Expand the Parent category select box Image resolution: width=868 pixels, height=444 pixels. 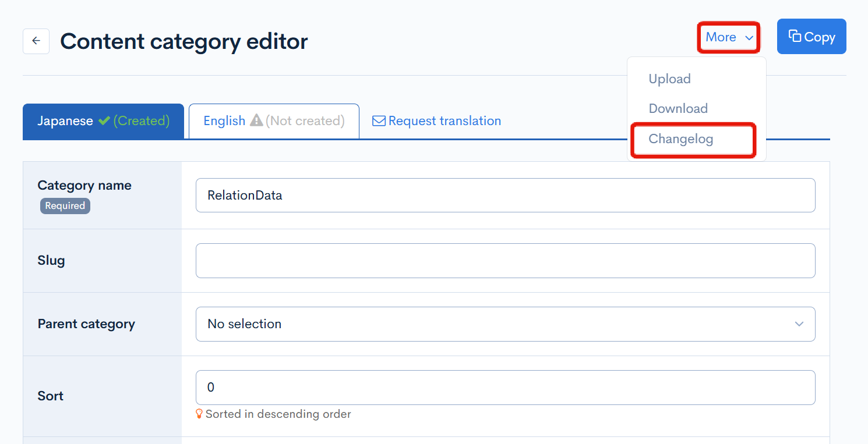(504, 324)
